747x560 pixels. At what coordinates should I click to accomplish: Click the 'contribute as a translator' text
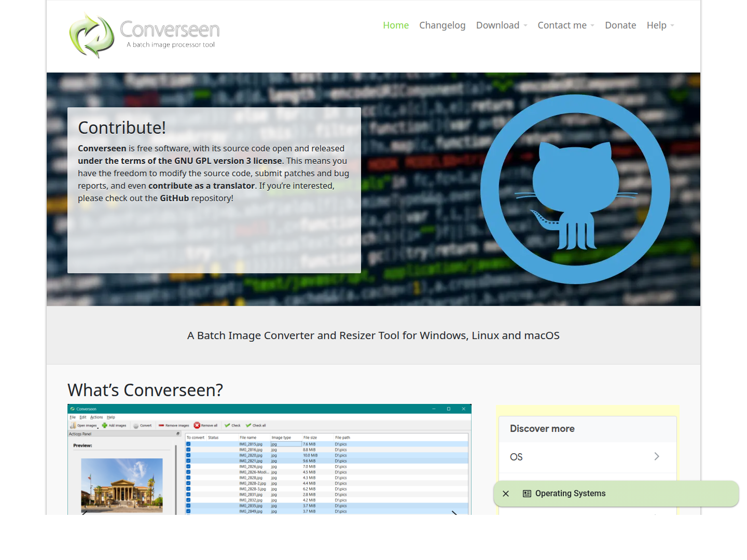tap(202, 186)
